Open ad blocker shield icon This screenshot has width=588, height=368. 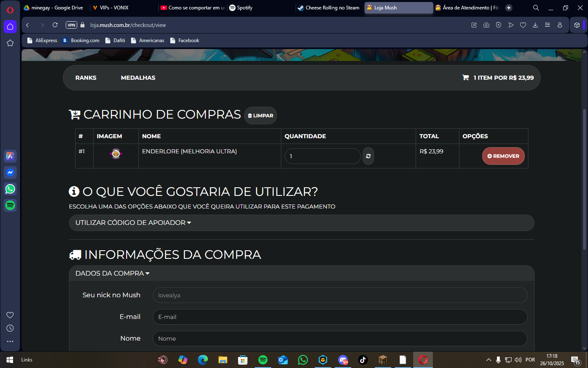pyautogui.click(x=499, y=25)
